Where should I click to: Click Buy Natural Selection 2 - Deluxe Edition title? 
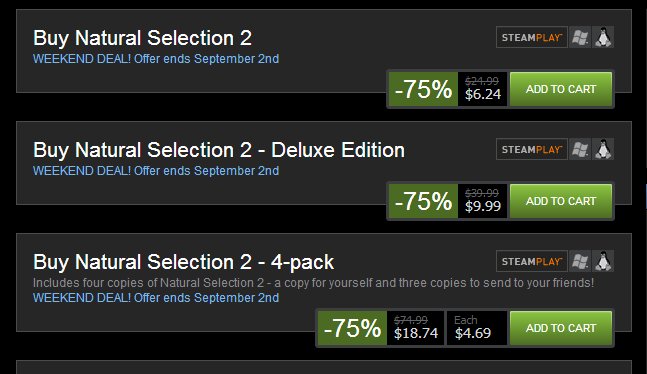pos(219,150)
